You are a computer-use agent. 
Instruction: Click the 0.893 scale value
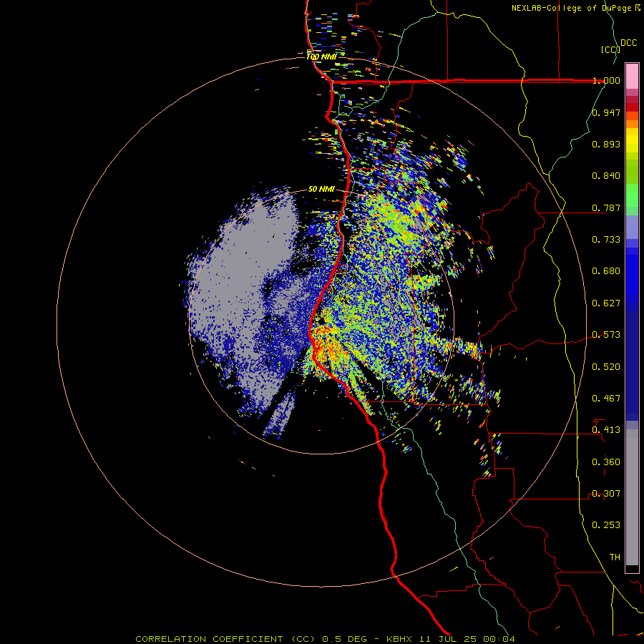606,144
